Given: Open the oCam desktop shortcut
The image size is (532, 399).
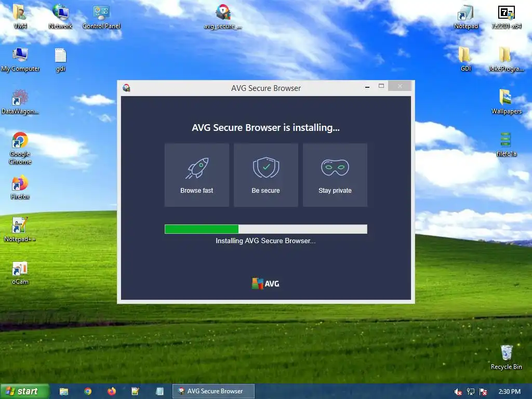Looking at the screenshot, I should (20, 272).
